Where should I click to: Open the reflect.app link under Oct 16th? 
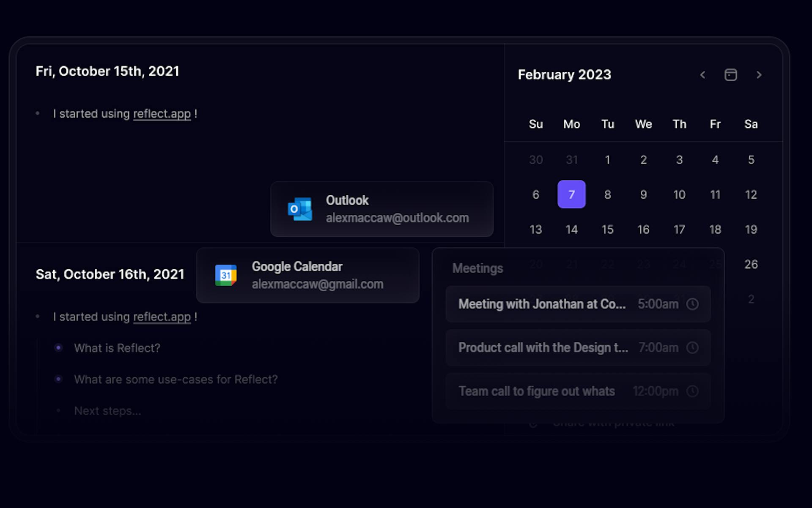tap(162, 317)
